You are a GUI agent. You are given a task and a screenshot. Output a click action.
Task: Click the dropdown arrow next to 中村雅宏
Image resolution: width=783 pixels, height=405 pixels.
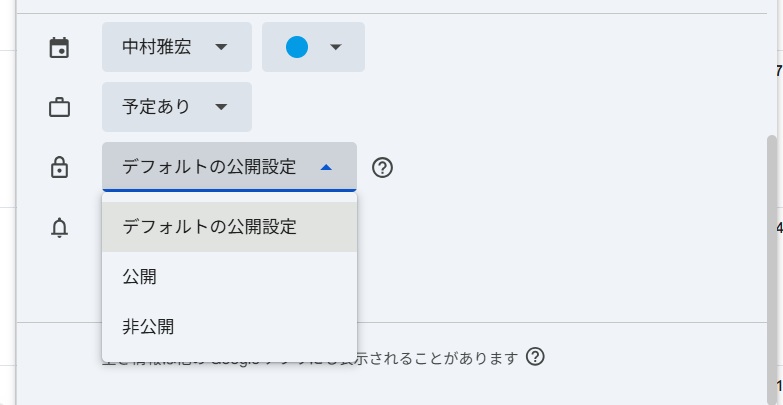[x=221, y=47]
